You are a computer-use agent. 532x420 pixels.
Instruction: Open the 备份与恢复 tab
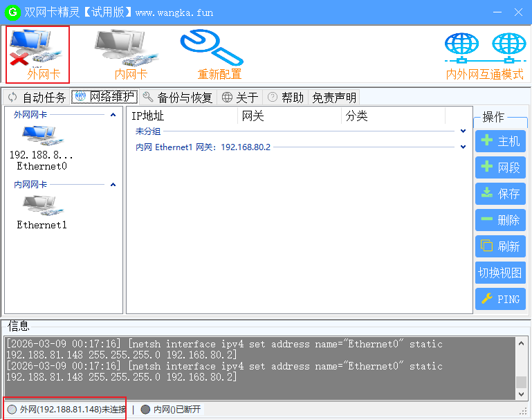(x=178, y=98)
